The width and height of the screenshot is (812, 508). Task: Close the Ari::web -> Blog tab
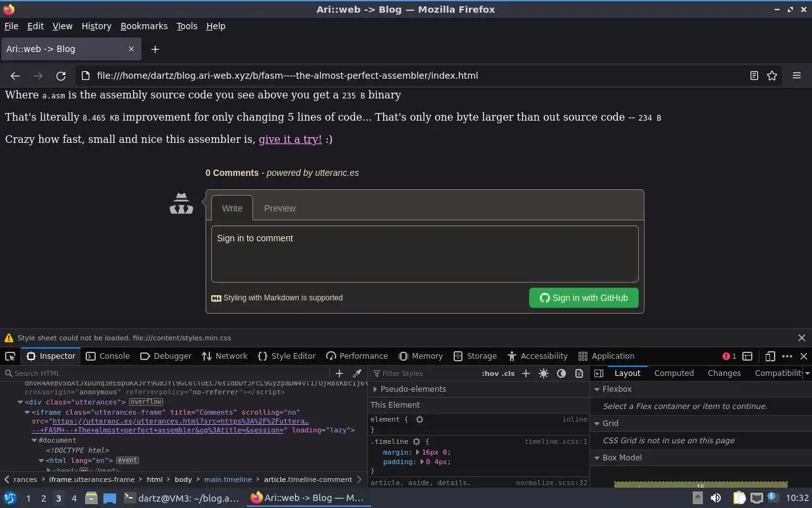point(131,49)
